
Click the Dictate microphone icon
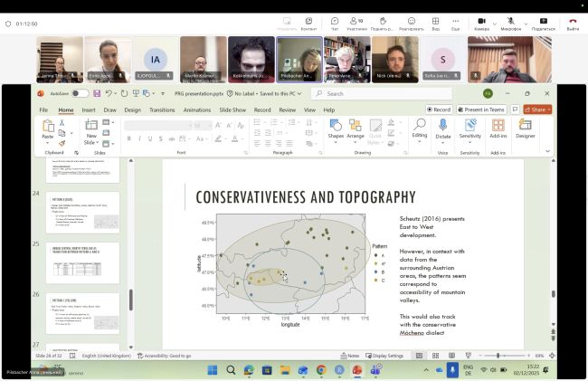pos(443,125)
